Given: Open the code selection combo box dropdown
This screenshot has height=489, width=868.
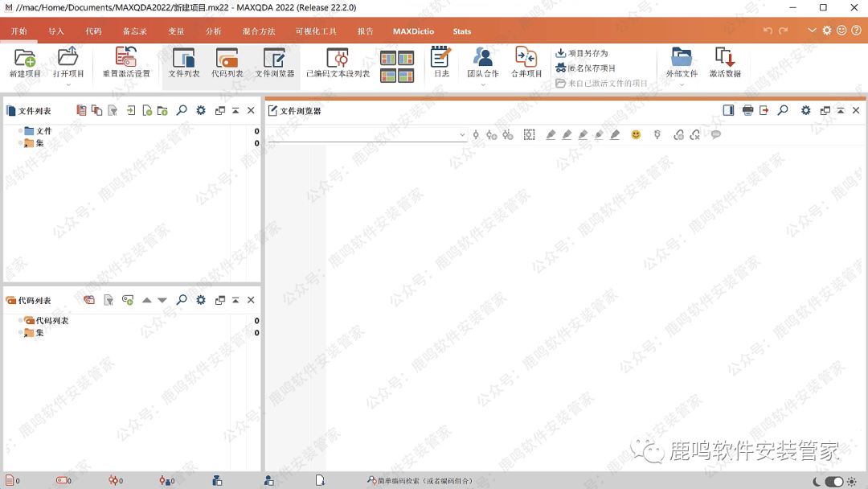Looking at the screenshot, I should tap(462, 135).
